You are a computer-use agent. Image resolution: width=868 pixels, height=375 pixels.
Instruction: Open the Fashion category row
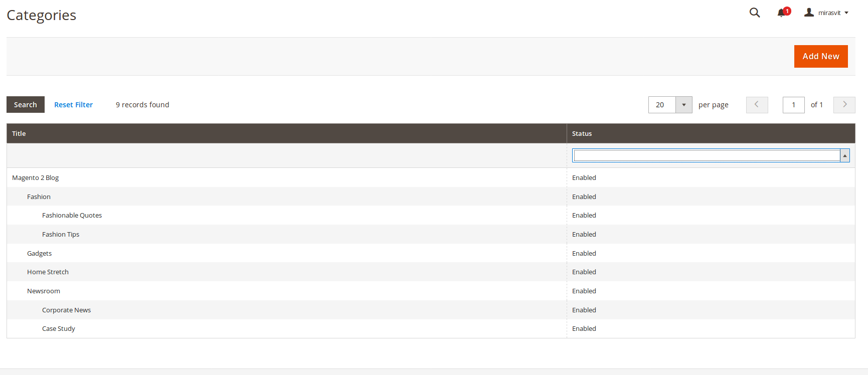point(39,197)
